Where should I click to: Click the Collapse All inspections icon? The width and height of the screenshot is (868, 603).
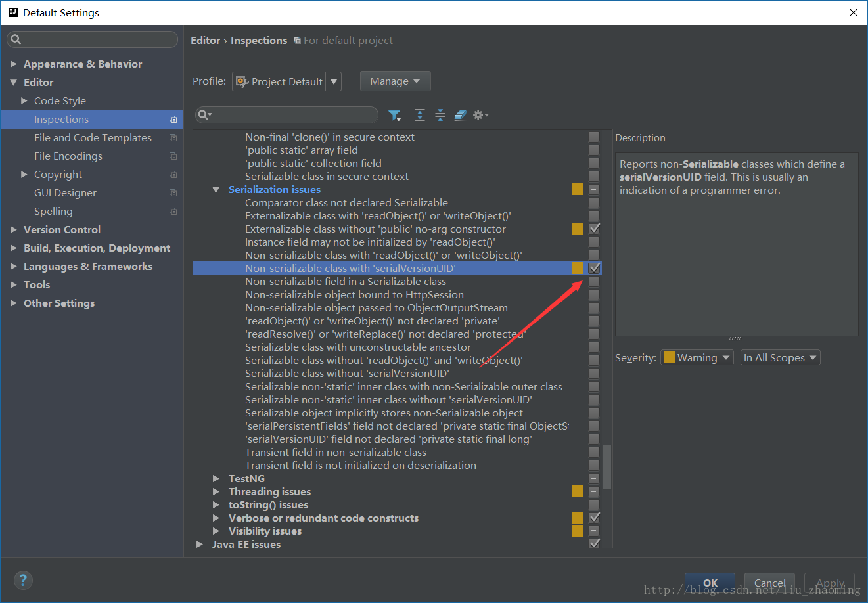point(440,115)
